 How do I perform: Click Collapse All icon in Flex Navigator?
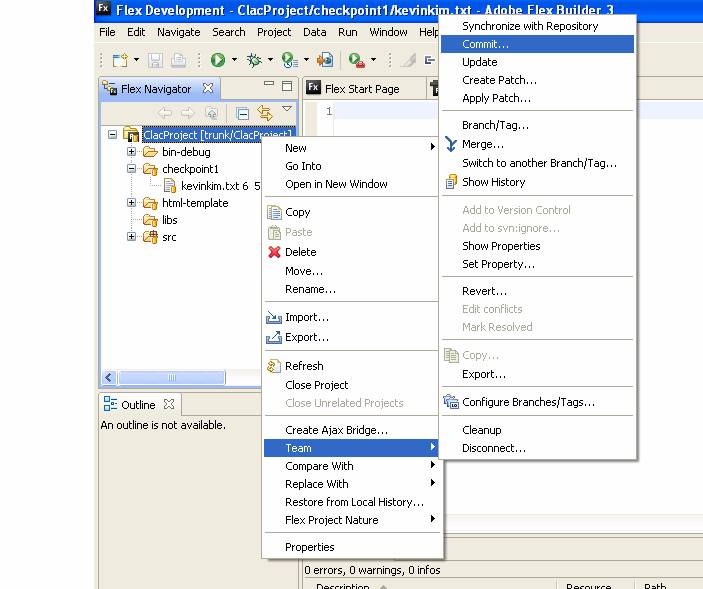point(243,114)
